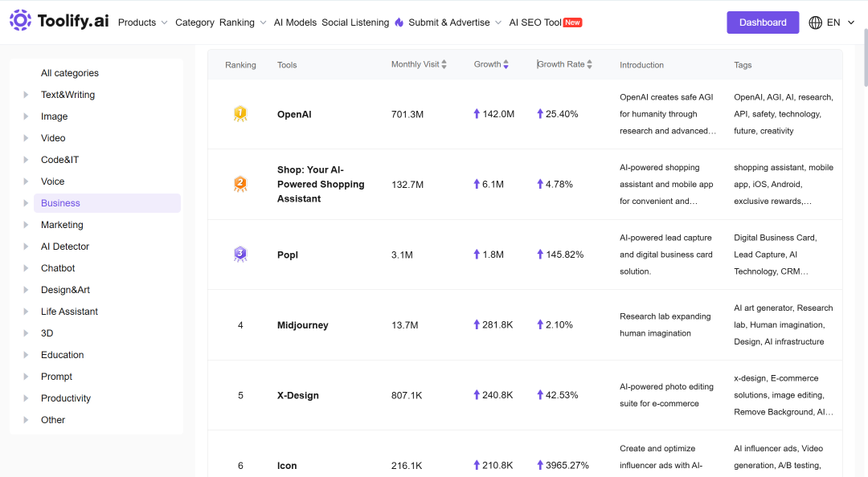Image resolution: width=868 pixels, height=477 pixels.
Task: Click growth arrow next to 142.0M
Action: tap(477, 114)
